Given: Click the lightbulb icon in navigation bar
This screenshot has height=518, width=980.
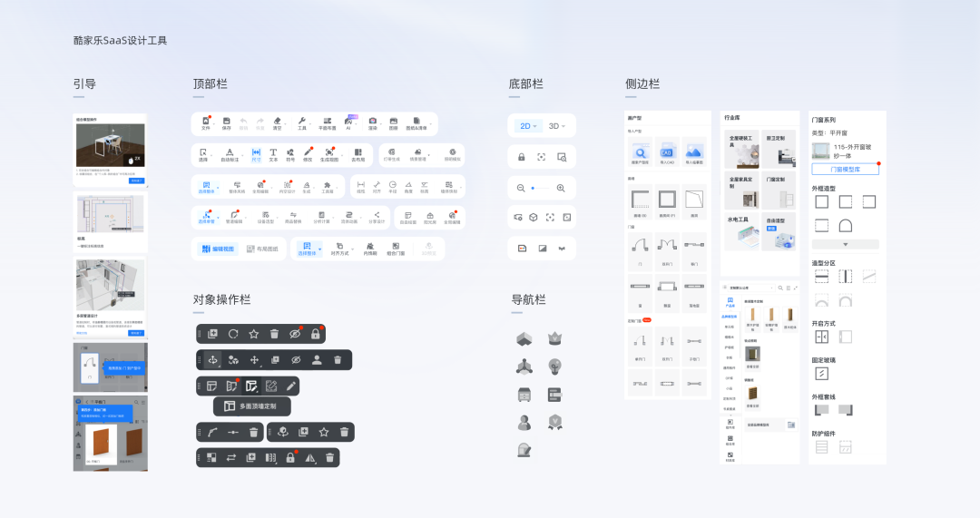Looking at the screenshot, I should [553, 367].
